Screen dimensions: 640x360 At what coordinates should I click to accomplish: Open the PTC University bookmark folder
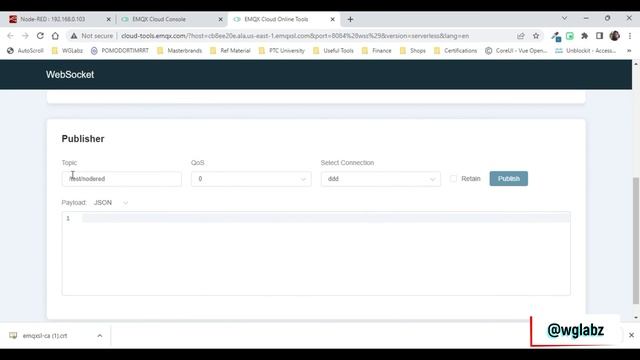click(282, 51)
